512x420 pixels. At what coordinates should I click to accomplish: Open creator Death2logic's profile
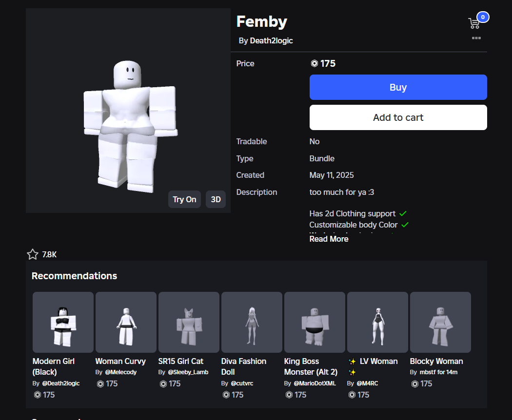pos(271,41)
